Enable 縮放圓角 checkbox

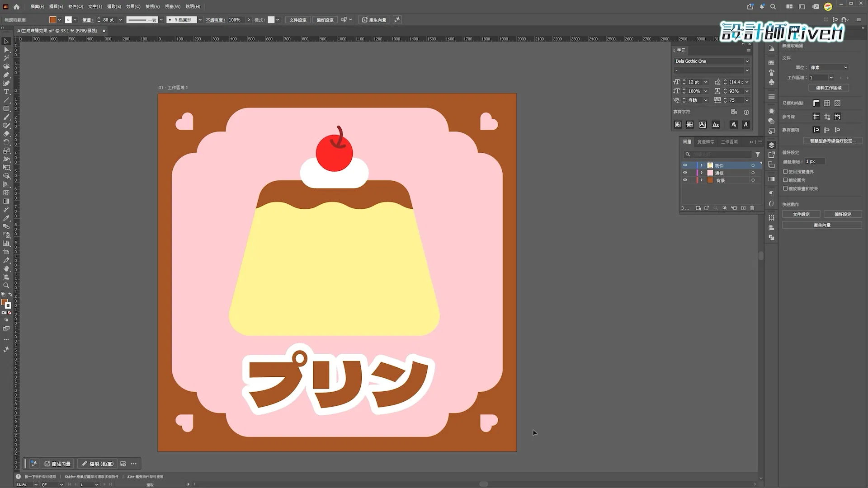[x=785, y=180]
